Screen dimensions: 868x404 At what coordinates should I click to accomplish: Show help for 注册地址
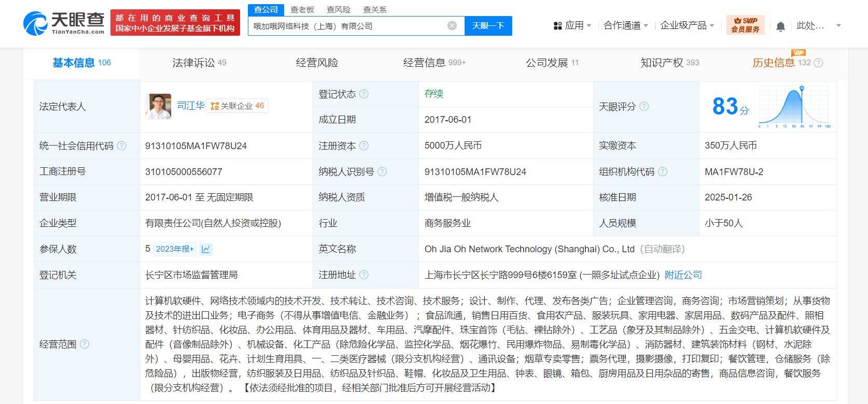[364, 275]
